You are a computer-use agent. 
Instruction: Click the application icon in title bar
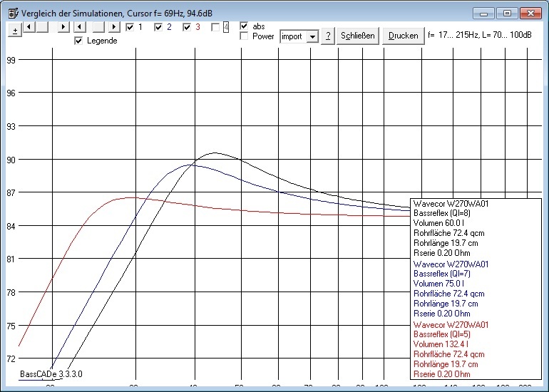click(x=10, y=14)
